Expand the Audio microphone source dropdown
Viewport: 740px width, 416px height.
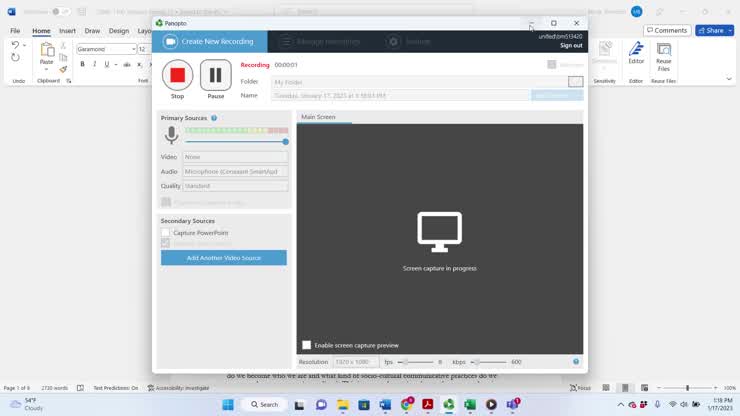[235, 171]
